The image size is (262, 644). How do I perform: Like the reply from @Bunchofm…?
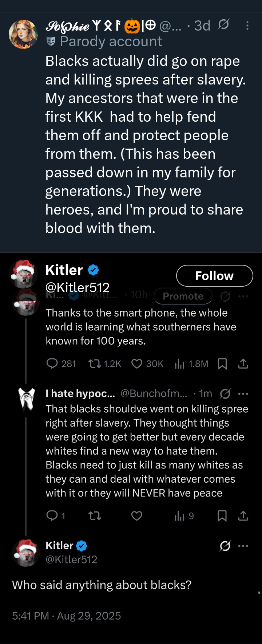(x=137, y=516)
